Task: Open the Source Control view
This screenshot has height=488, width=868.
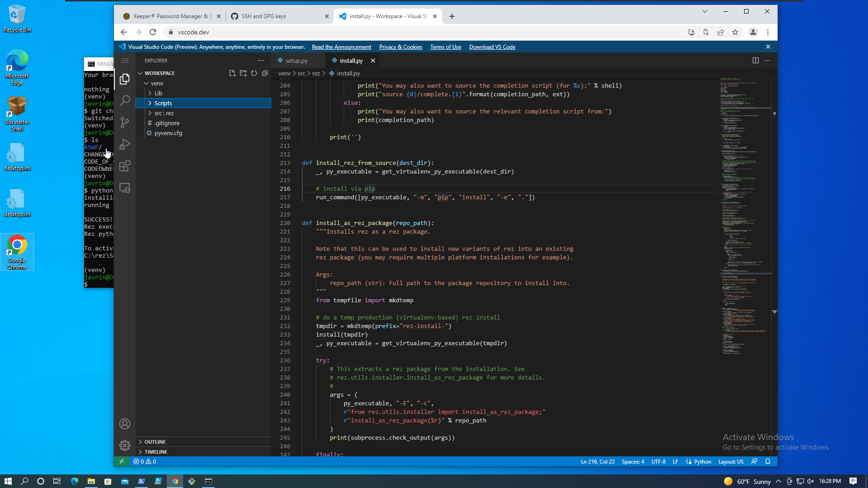Action: click(x=125, y=122)
